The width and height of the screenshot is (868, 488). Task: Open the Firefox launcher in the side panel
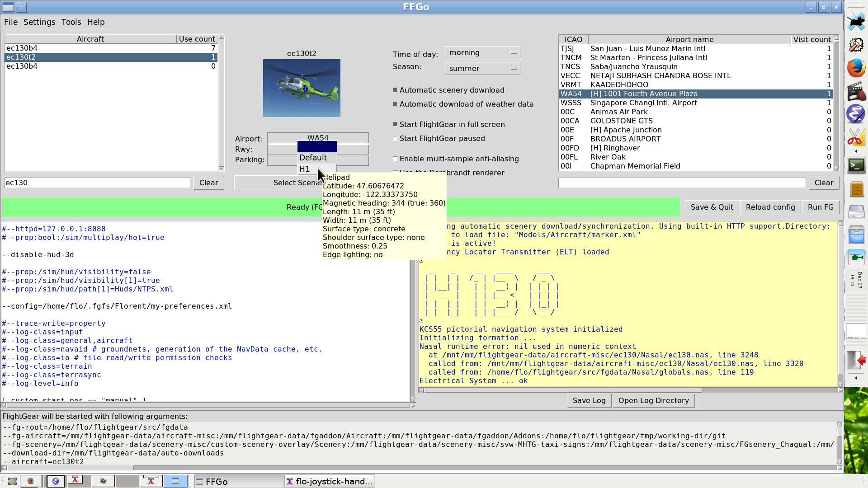(856, 68)
